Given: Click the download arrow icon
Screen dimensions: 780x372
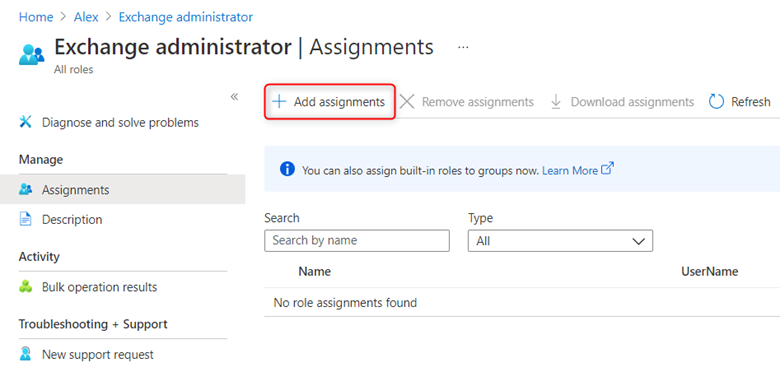Looking at the screenshot, I should (556, 102).
